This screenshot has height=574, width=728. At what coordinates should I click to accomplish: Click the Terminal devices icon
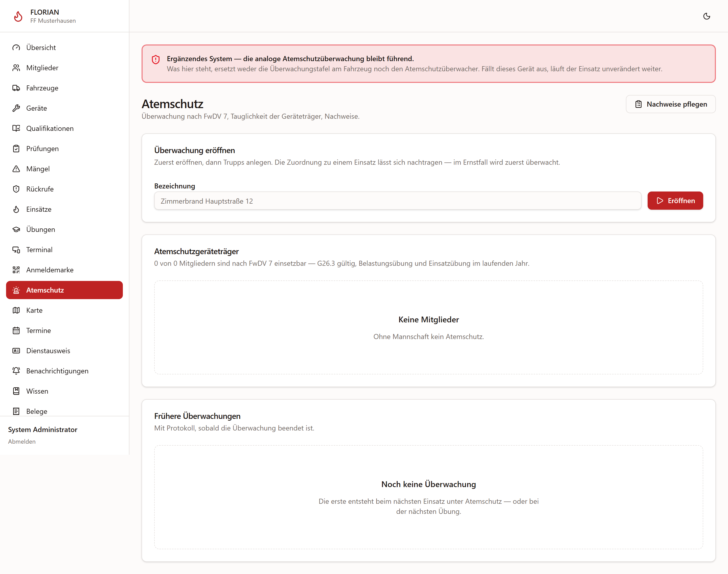click(16, 249)
